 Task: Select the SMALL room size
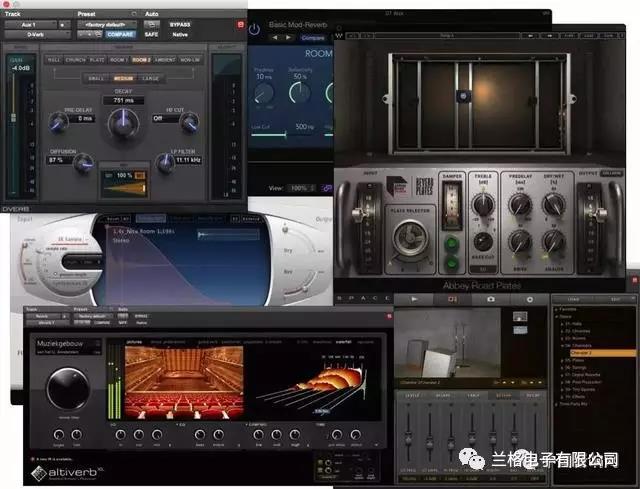coord(96,78)
